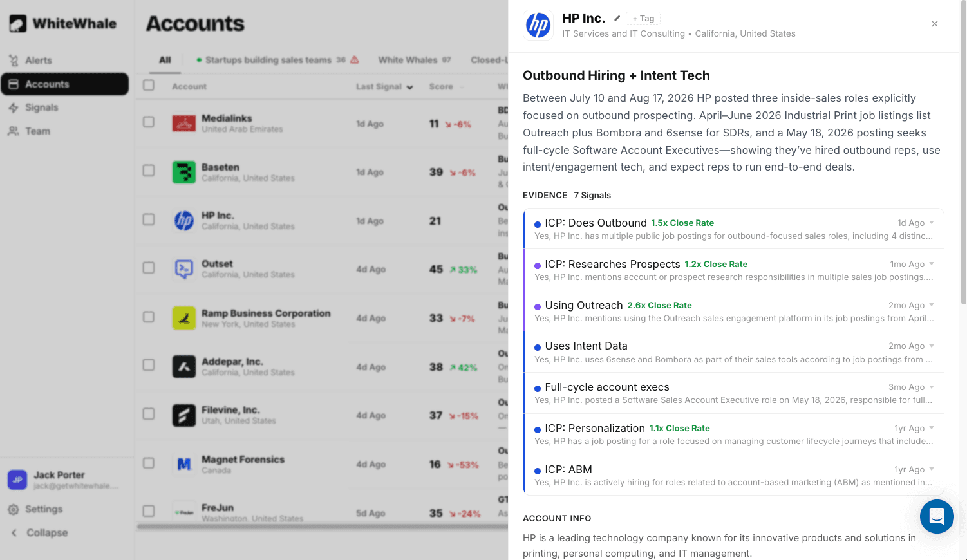Click the Filevine company logo
The width and height of the screenshot is (967, 560).
pyautogui.click(x=184, y=415)
